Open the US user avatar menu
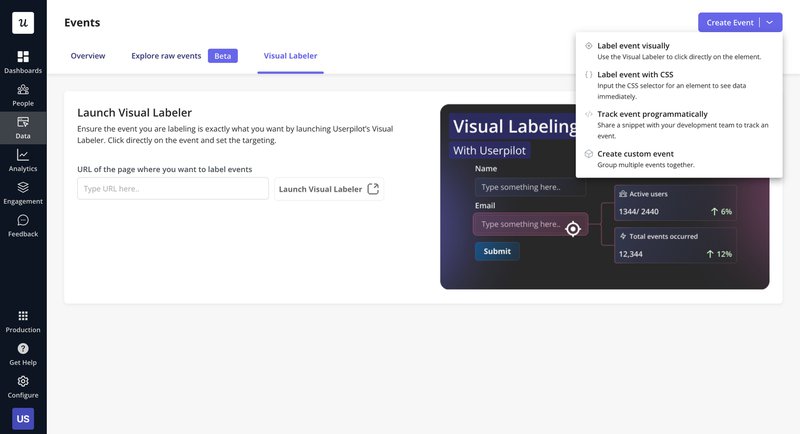Image resolution: width=800 pixels, height=434 pixels. [23, 418]
